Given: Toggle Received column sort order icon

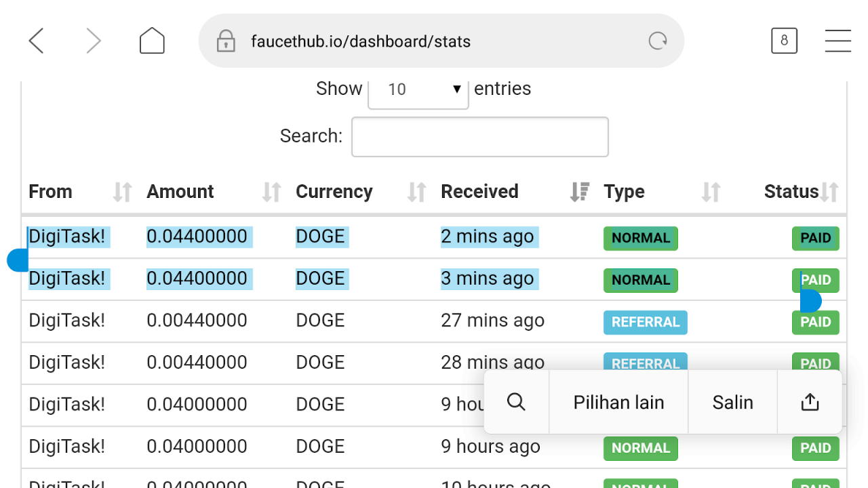Looking at the screenshot, I should point(580,192).
